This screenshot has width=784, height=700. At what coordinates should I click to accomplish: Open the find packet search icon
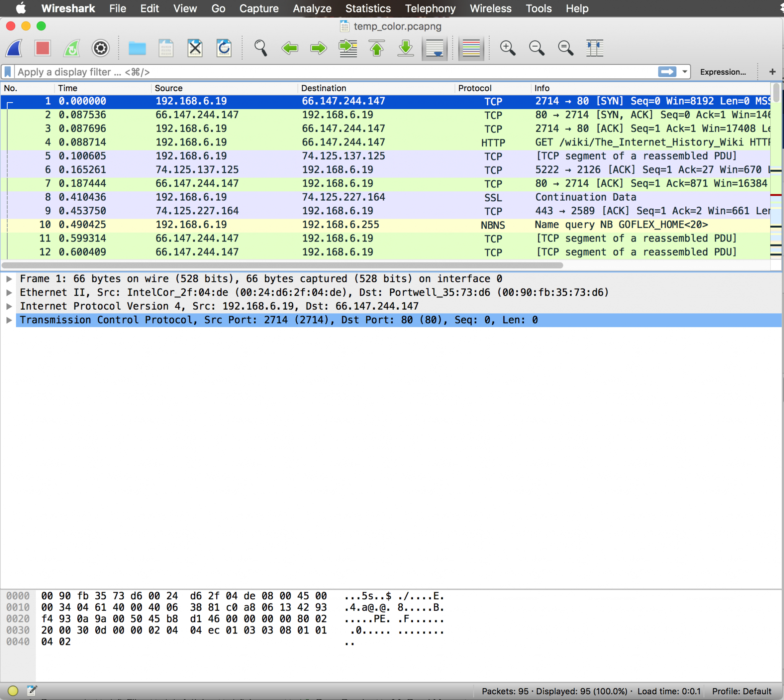click(260, 48)
